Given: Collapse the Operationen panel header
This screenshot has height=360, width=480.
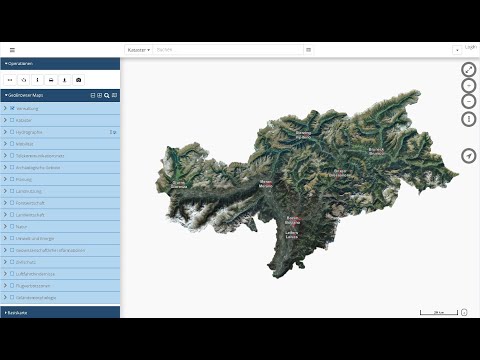Looking at the screenshot, I should tap(60, 64).
